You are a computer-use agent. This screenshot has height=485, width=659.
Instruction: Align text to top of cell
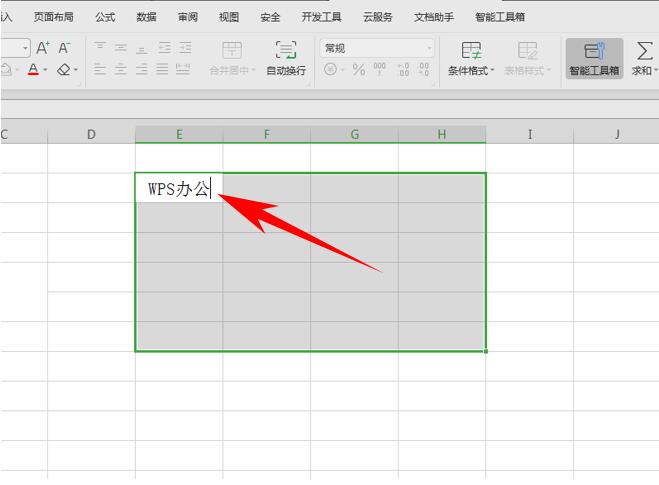(100, 47)
